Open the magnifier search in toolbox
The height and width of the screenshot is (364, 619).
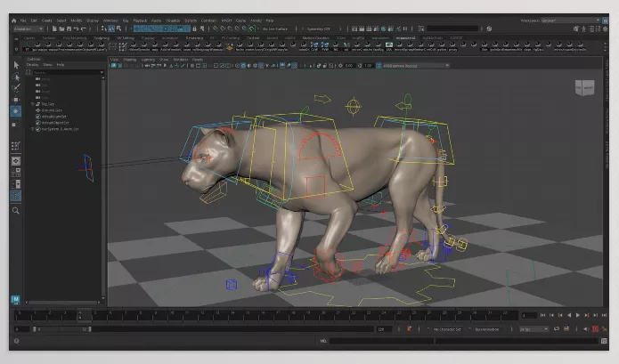point(16,211)
